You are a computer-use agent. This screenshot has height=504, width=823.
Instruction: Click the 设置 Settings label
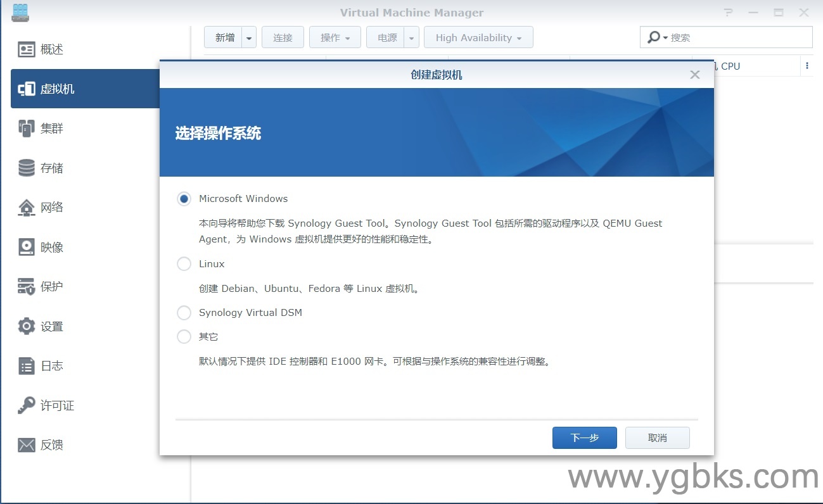[x=52, y=327]
